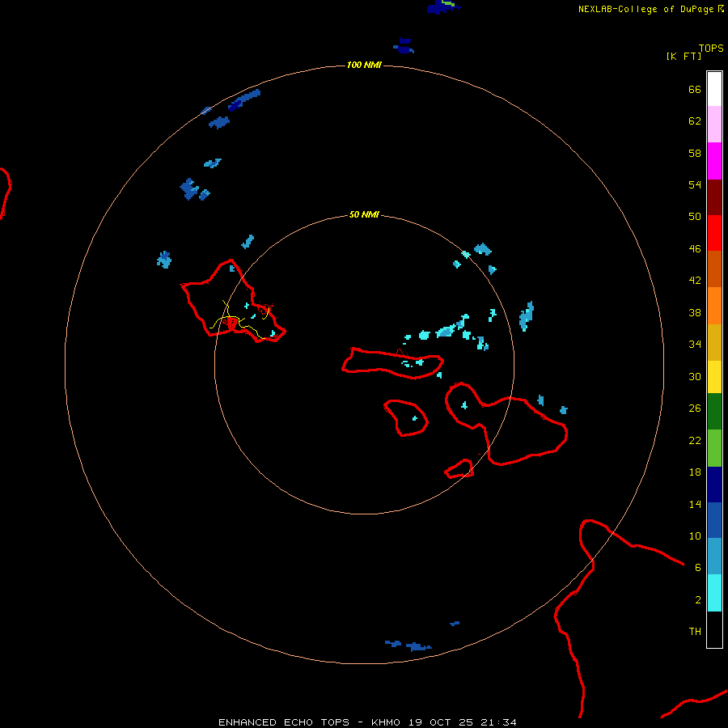The height and width of the screenshot is (728, 728).
Task: Click the "19 OCT 25" date stamp
Action: tap(441, 722)
